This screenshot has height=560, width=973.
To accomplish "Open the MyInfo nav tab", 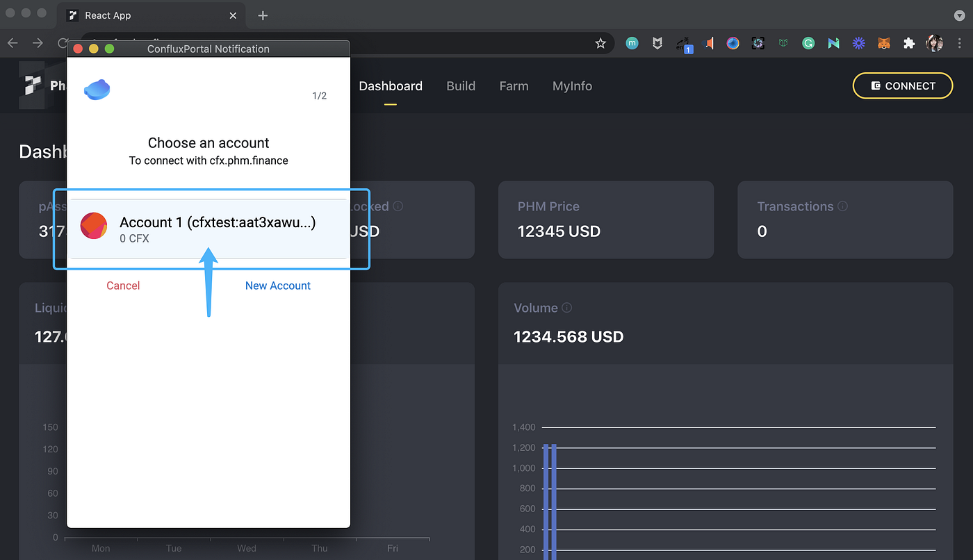I will point(572,86).
